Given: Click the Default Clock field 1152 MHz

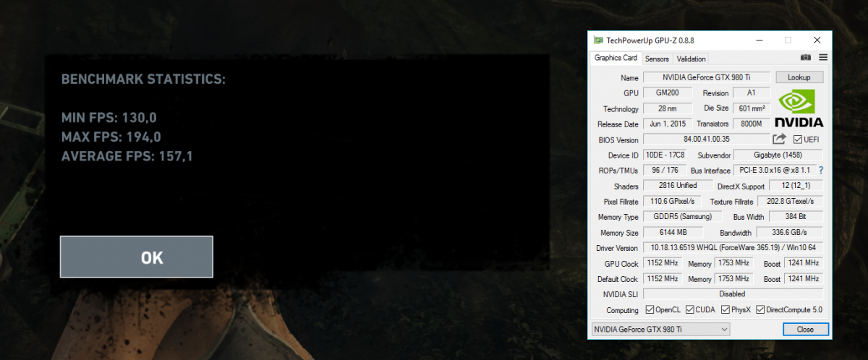Looking at the screenshot, I should 662,278.
